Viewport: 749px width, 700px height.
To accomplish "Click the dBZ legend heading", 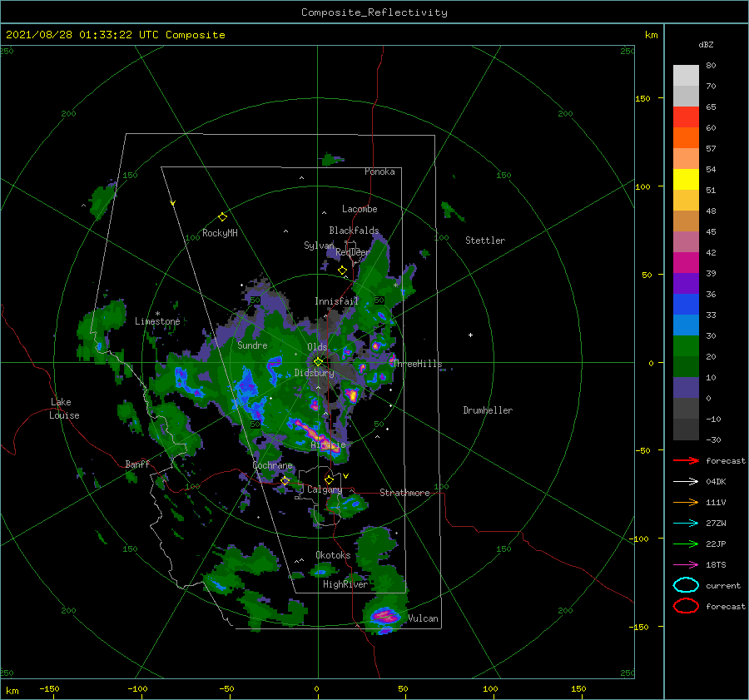I will [706, 45].
